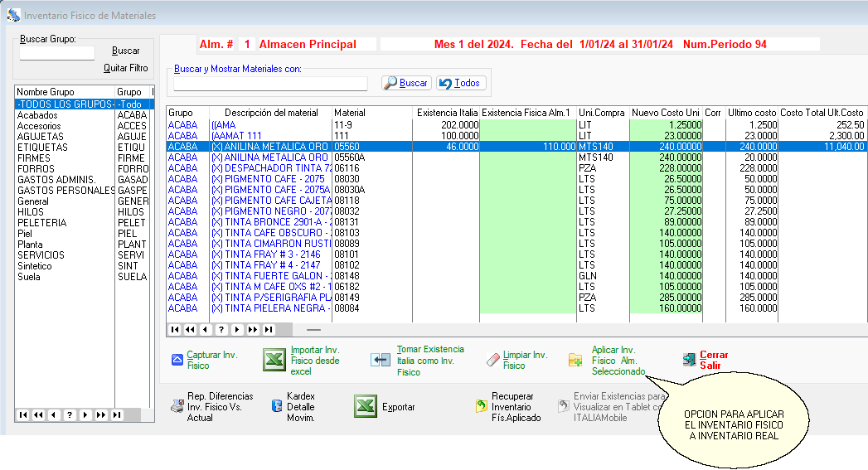Click the Buscar Grupo text field
Screen dimensions: 868x470
[x=57, y=53]
